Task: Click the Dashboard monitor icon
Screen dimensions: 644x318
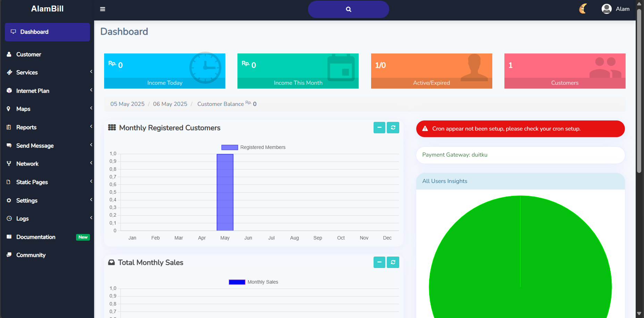Action: click(13, 32)
